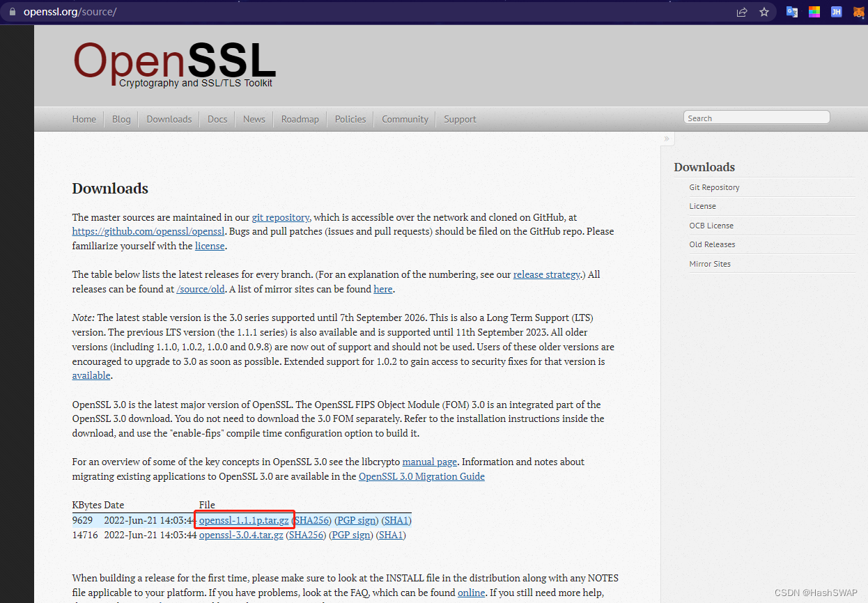Screen dimensions: 868x603
Task: Open License link in sidebar
Action: pos(702,206)
